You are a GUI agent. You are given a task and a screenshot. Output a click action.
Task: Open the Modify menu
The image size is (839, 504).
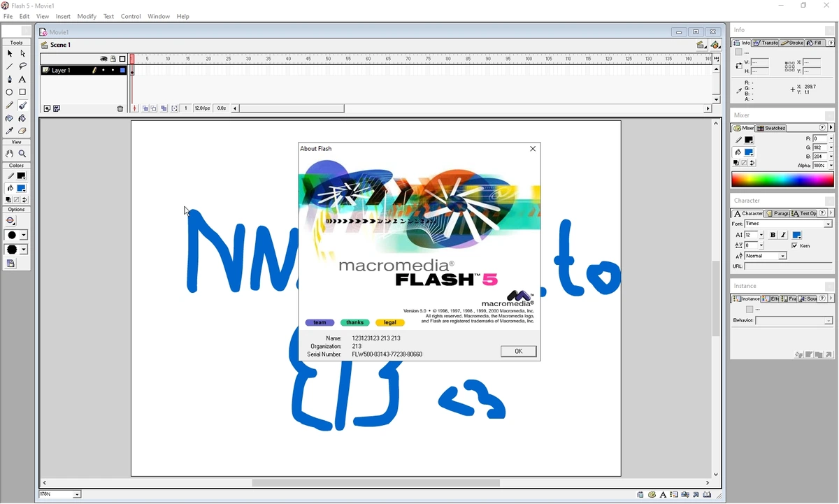pyautogui.click(x=87, y=16)
